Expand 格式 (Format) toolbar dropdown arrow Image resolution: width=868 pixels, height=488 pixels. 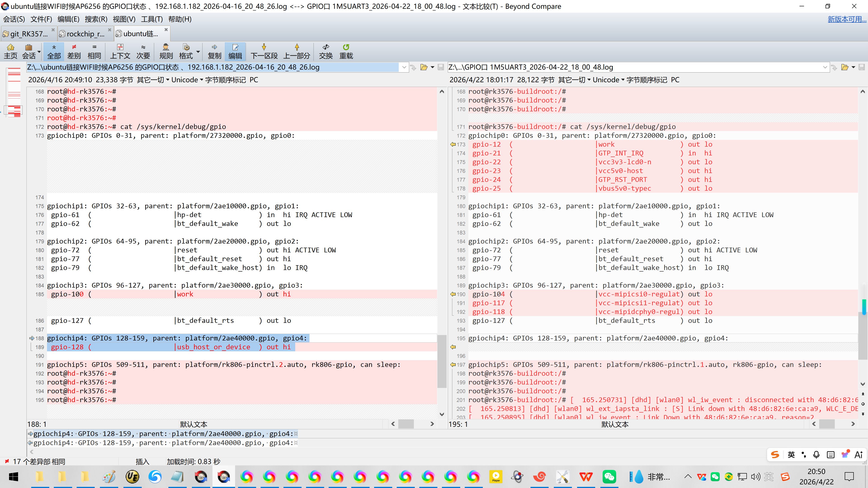point(198,52)
